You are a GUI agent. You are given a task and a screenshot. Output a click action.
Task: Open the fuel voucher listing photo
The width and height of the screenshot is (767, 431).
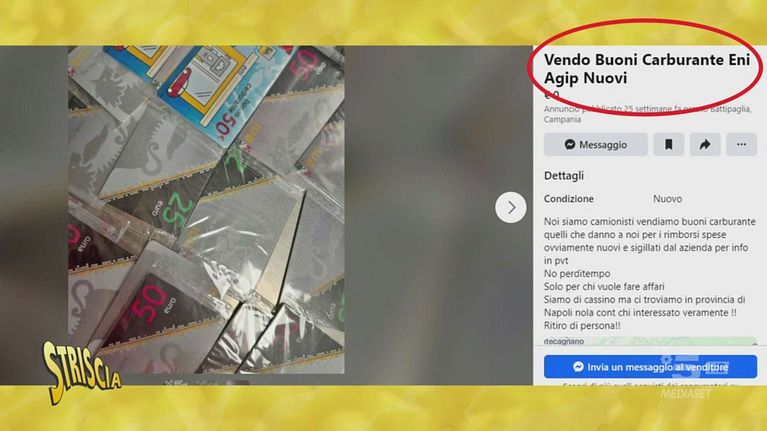coord(206,209)
